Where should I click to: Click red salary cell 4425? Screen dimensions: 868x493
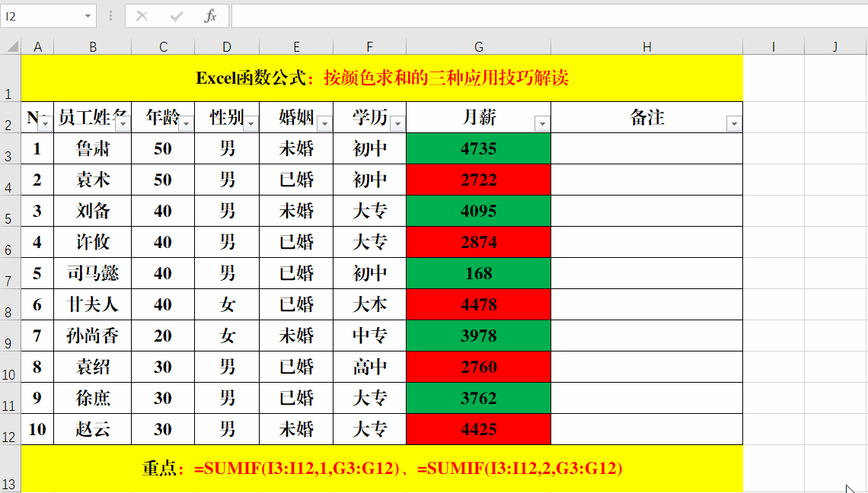pos(479,429)
